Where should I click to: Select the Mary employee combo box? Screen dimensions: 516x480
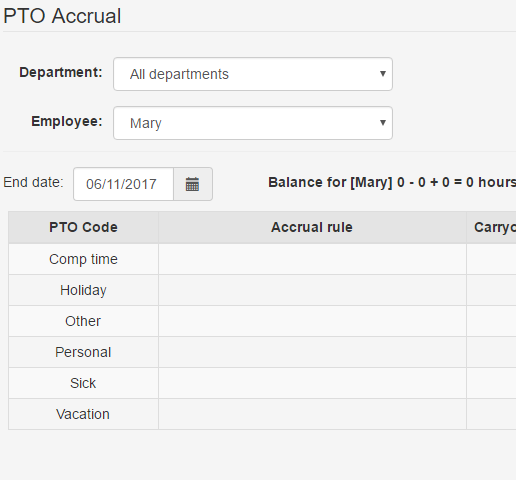tap(253, 123)
